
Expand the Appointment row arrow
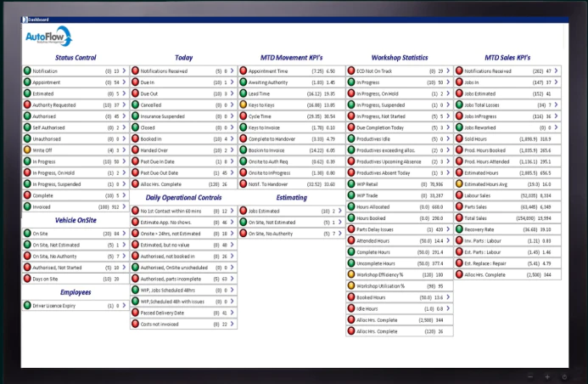pos(124,82)
